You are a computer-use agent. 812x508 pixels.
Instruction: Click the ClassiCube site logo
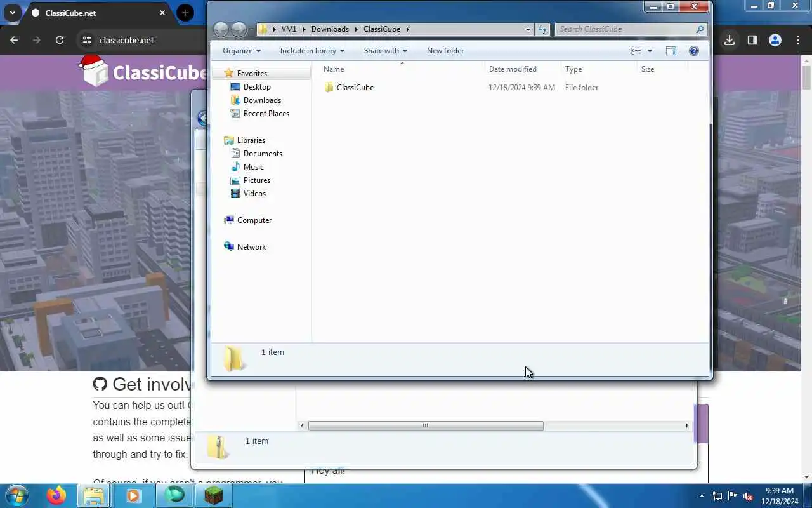(145, 72)
